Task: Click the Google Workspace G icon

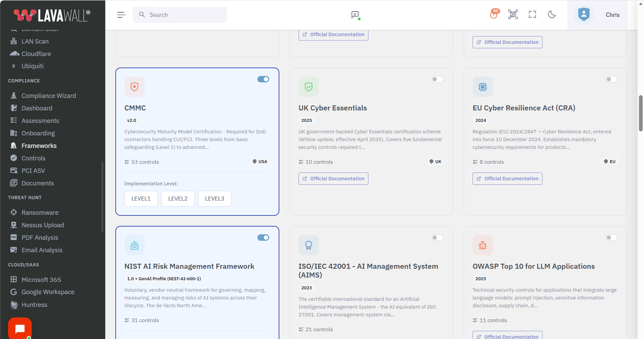Action: (x=13, y=292)
